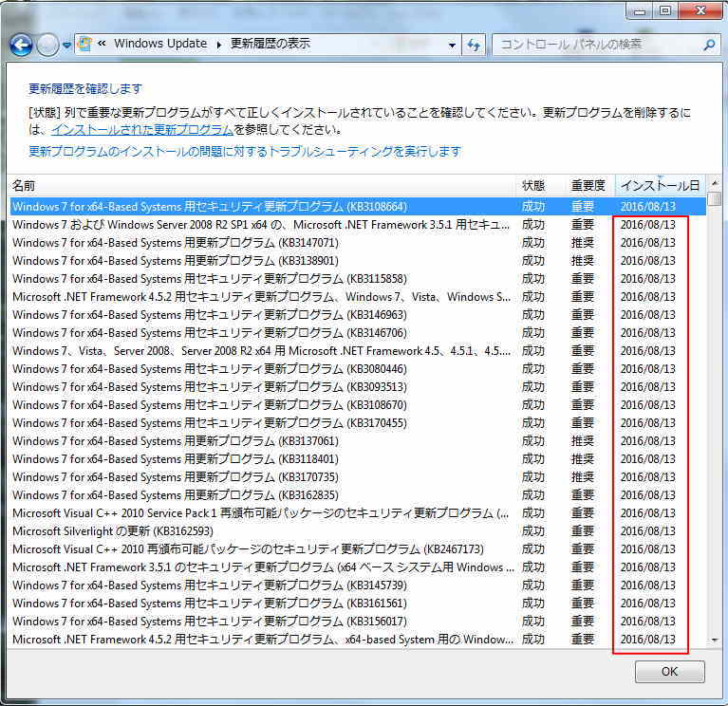Image resolution: width=728 pixels, height=706 pixels.
Task: Select the Visual C++ 2010 KB2467173 row
Action: [358, 549]
